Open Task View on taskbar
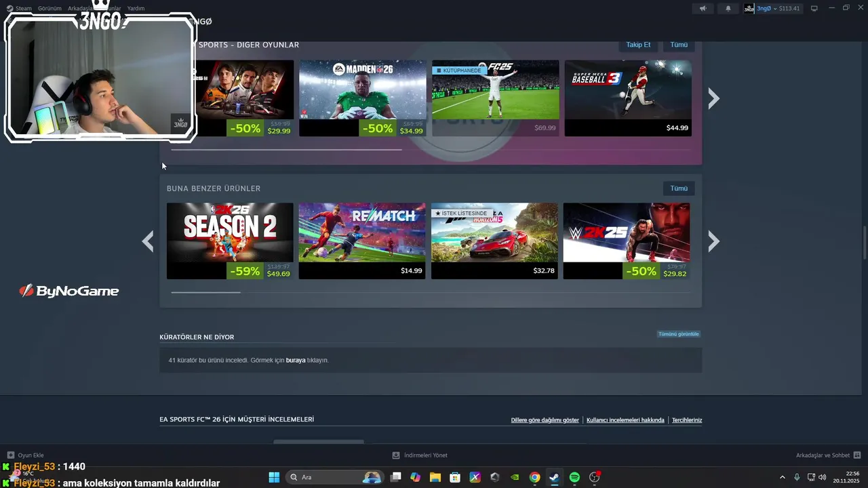The height and width of the screenshot is (488, 868). 396,477
